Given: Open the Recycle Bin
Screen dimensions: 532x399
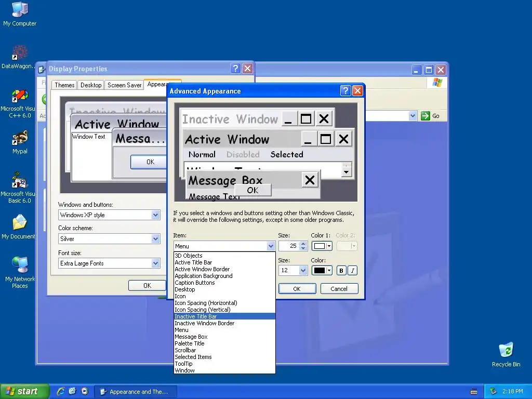Looking at the screenshot, I should pyautogui.click(x=506, y=354).
